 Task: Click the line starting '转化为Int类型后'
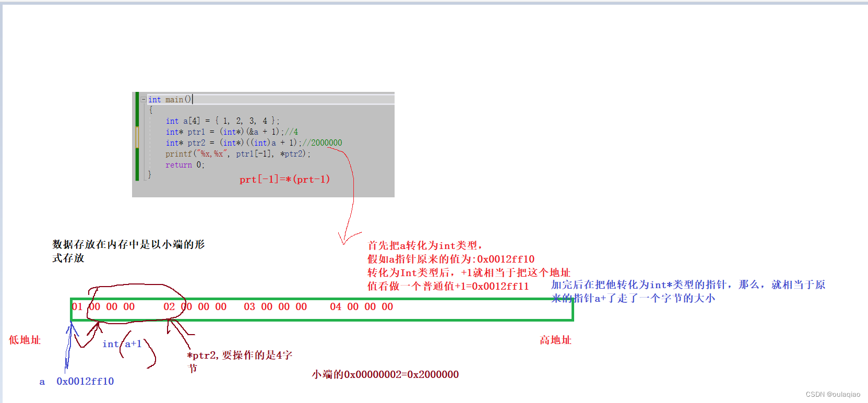click(x=469, y=272)
